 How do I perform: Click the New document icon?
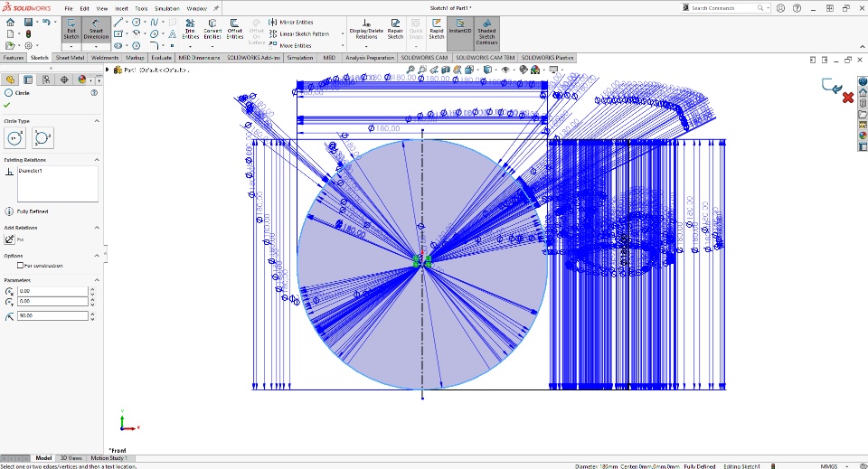[10, 33]
